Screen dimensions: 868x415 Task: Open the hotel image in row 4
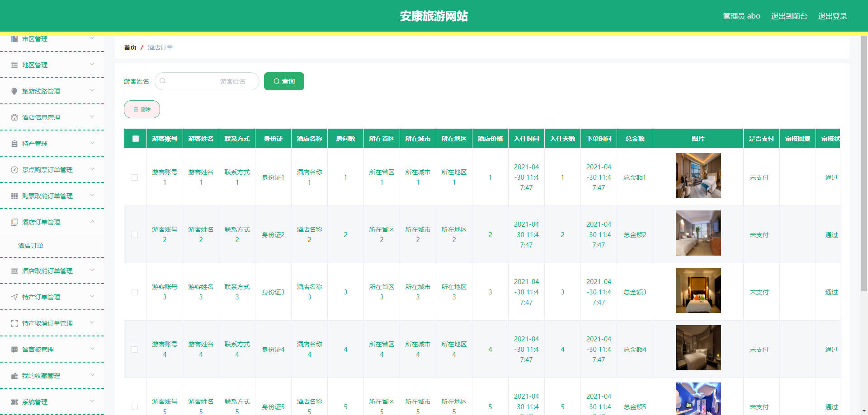click(x=698, y=348)
